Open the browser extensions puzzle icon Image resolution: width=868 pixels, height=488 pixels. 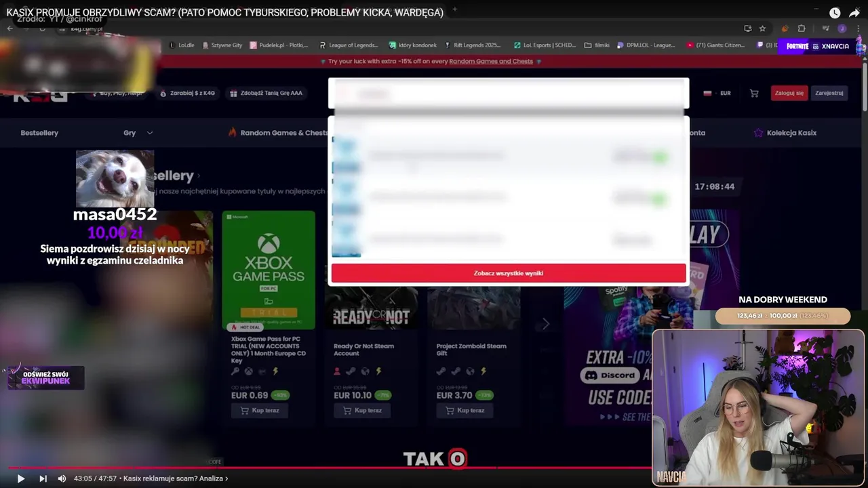[802, 28]
